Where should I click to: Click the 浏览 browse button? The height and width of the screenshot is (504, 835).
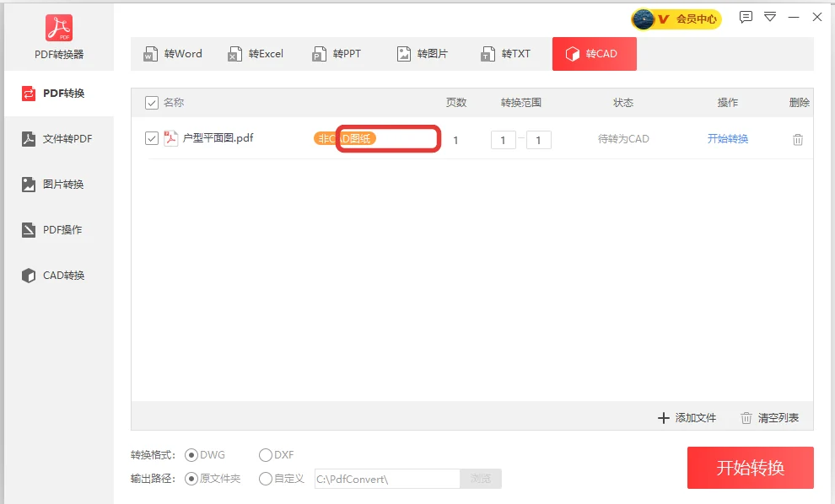(481, 479)
